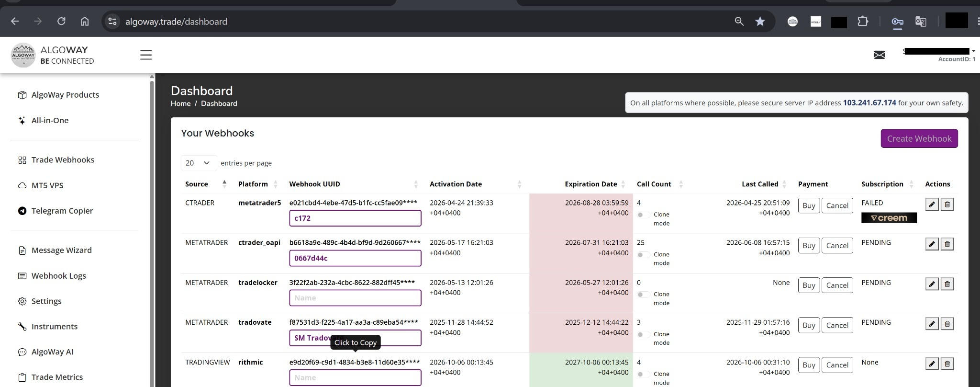The width and height of the screenshot is (980, 387).
Task: Delete the rithmic webhook trash icon
Action: click(x=947, y=364)
